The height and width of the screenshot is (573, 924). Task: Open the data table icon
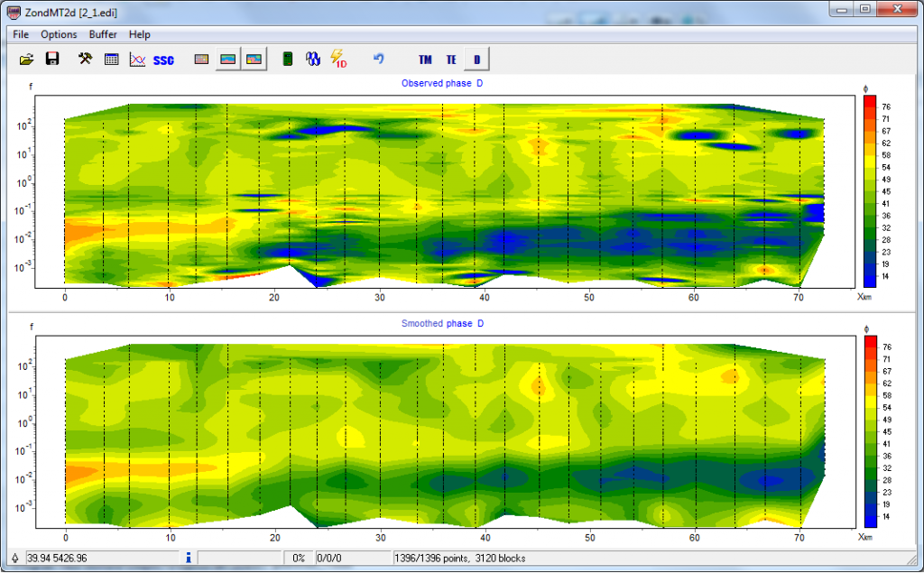point(111,60)
